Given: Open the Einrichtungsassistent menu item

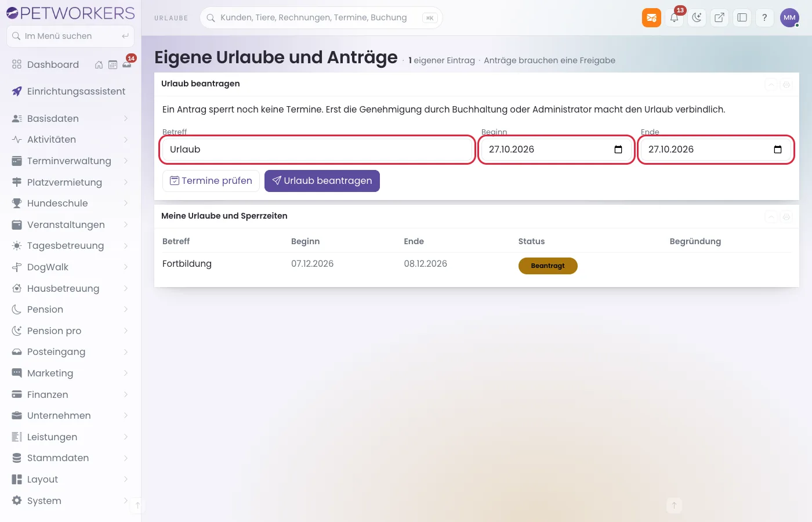Looking at the screenshot, I should [70, 91].
